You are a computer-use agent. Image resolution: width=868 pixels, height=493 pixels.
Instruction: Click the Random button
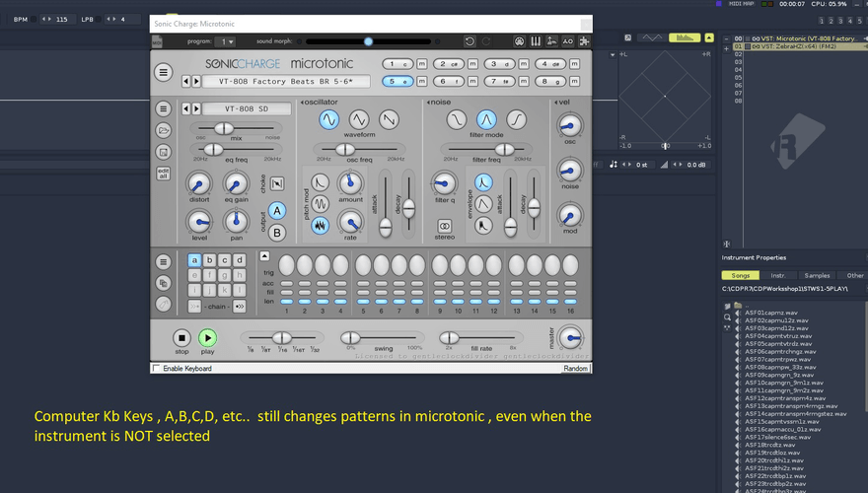[x=576, y=369]
